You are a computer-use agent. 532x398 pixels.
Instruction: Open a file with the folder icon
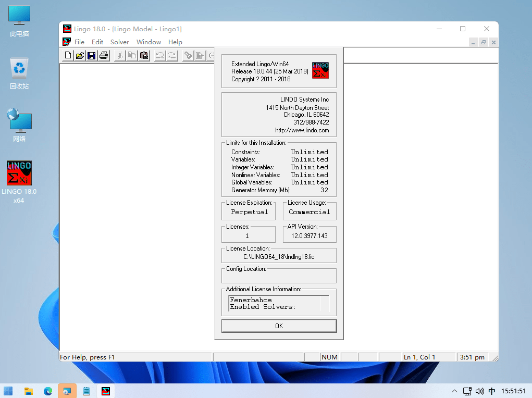(x=80, y=55)
